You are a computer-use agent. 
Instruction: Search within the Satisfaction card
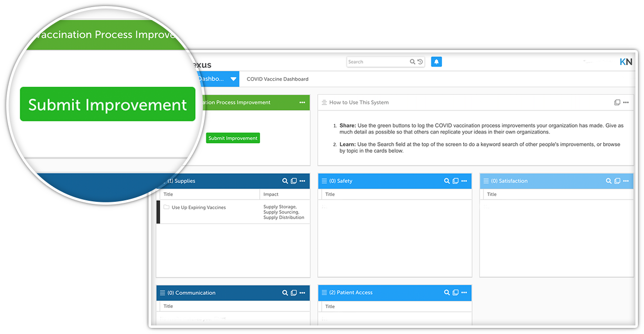[x=609, y=181]
